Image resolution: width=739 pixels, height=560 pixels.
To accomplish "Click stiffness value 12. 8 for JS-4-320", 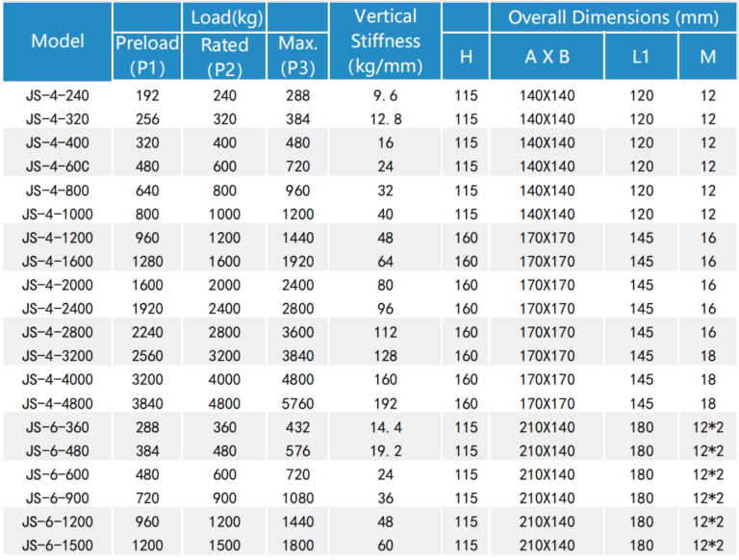I will (386, 119).
